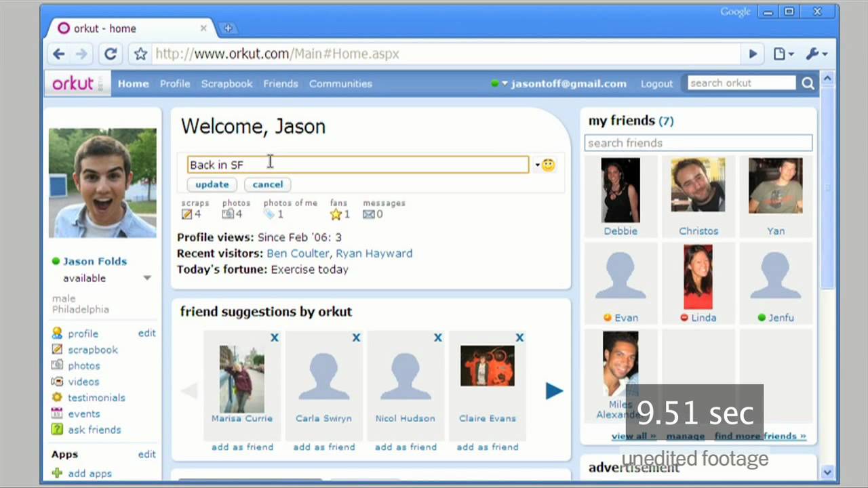Open the scrapbook link in sidebar
Image resolution: width=868 pixels, height=488 pixels.
[x=93, y=350]
